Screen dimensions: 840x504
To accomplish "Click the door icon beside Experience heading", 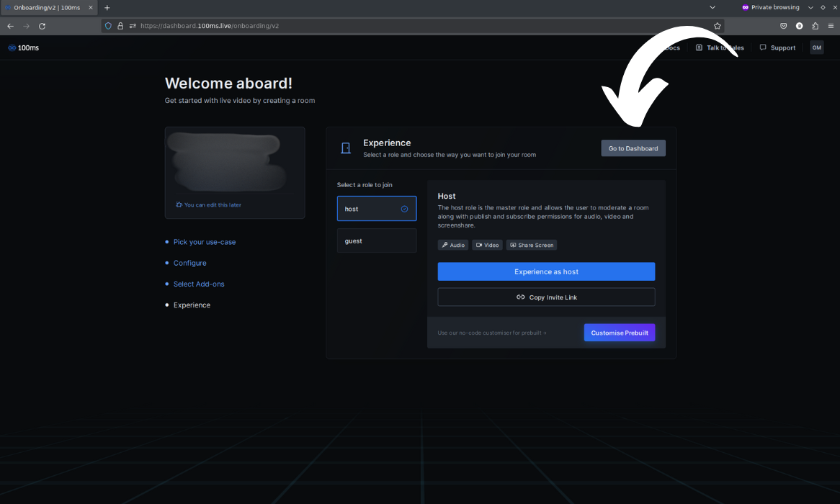I will click(x=346, y=148).
